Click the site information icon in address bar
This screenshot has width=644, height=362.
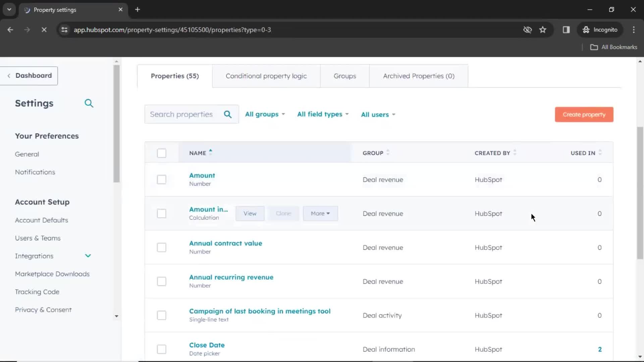(64, 30)
